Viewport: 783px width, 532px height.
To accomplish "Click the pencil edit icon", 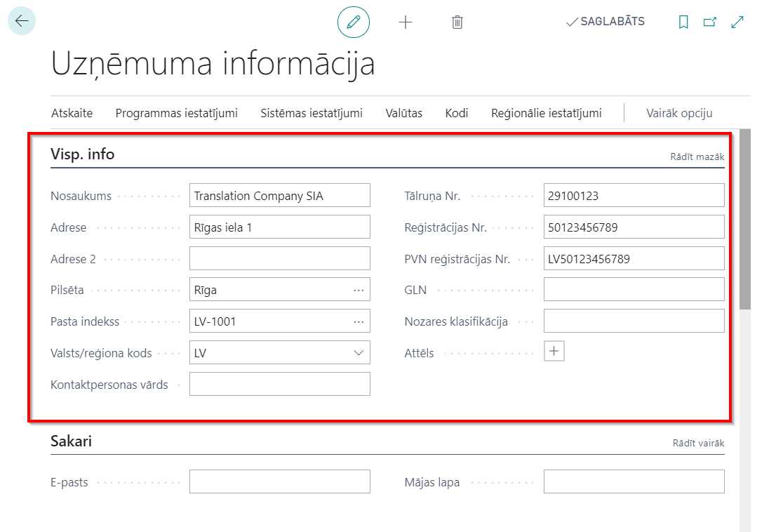I will tap(354, 22).
